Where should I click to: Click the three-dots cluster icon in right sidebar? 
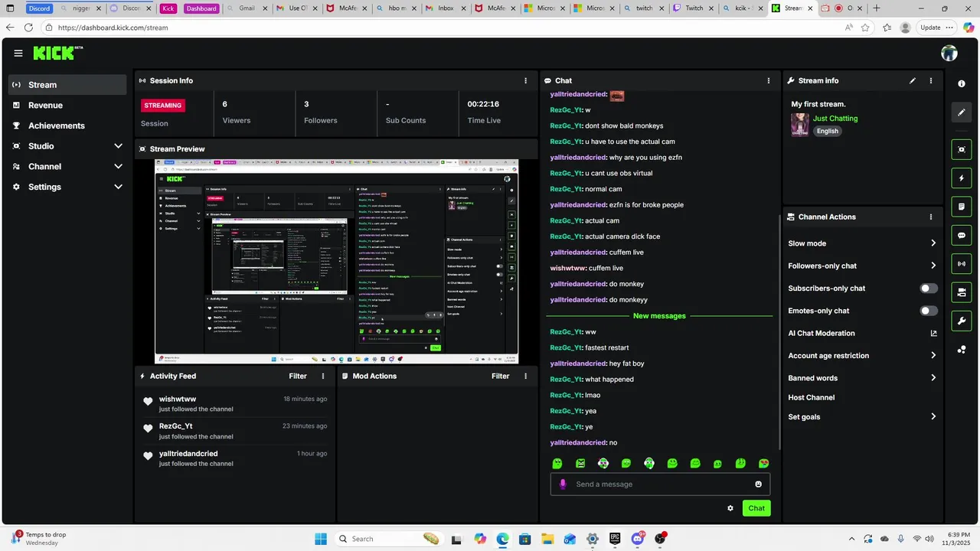tap(962, 350)
